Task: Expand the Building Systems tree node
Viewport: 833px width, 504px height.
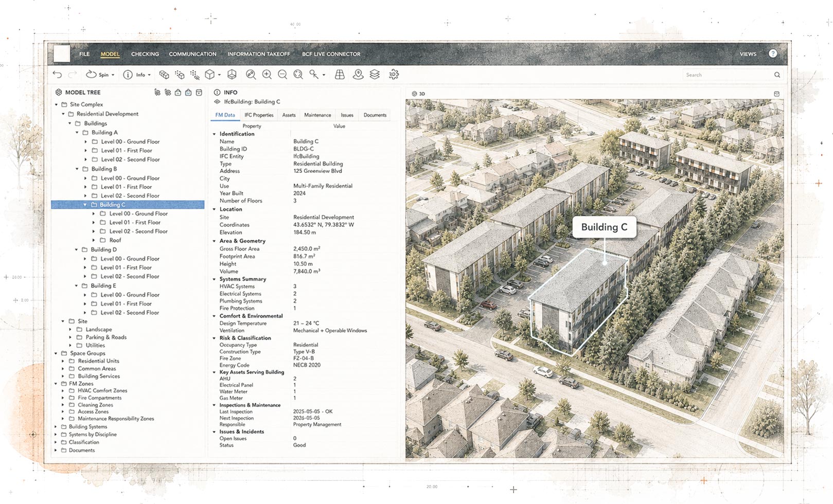Action: tap(56, 427)
